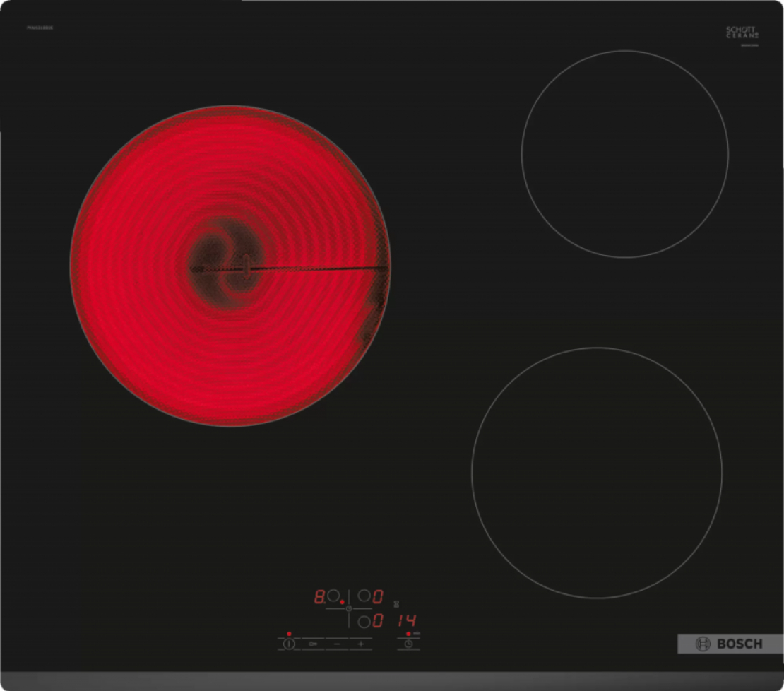Screen dimensions: 784x691
Task: Click the red power indicator light above power button
Action: tap(289, 634)
